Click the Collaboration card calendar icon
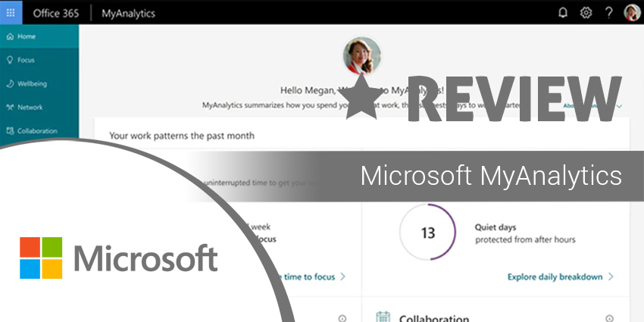 383,317
